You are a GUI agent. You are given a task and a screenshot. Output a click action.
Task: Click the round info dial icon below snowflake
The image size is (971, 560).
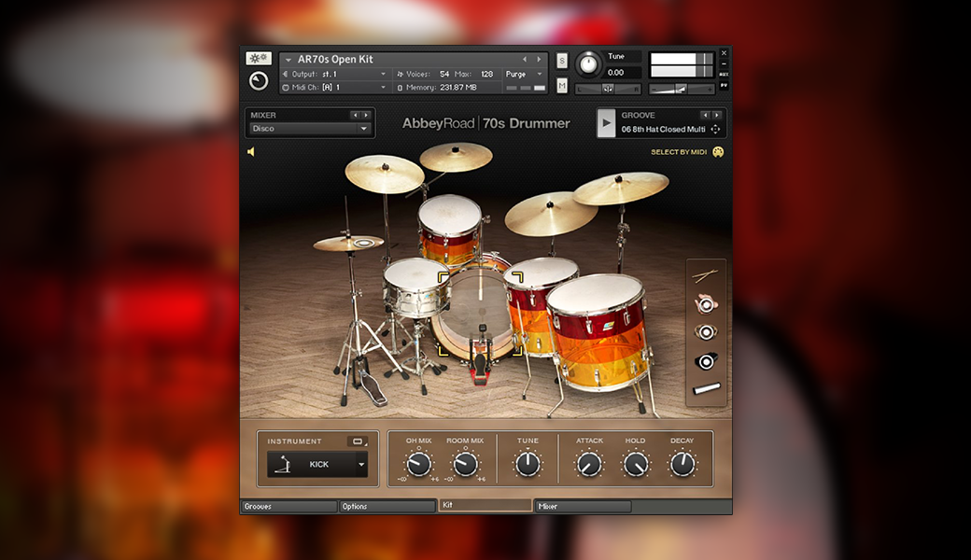[259, 81]
